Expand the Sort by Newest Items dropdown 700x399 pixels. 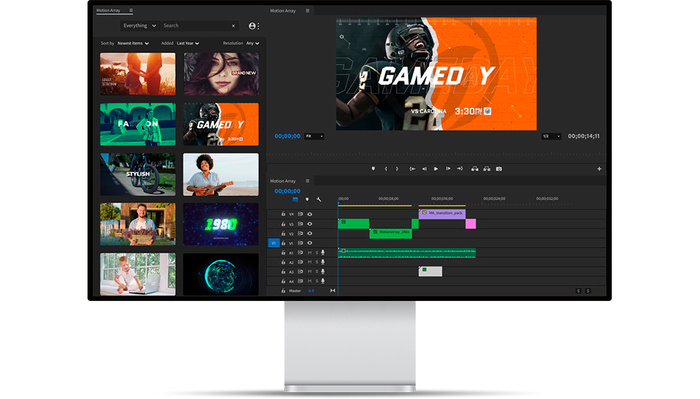[133, 43]
